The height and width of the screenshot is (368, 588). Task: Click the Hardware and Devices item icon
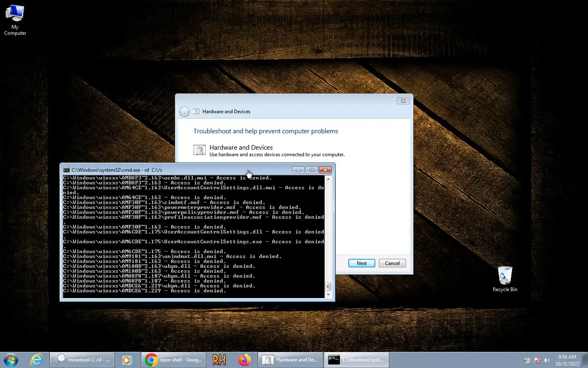199,150
